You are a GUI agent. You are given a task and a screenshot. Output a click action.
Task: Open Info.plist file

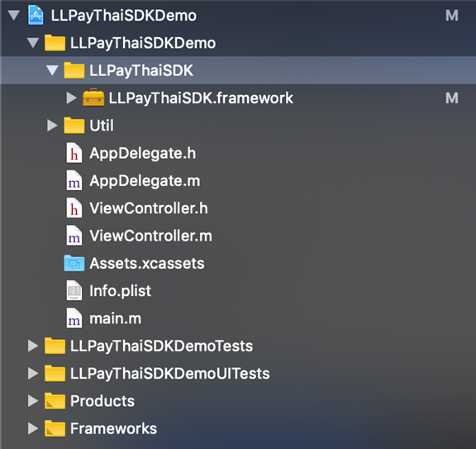point(120,291)
